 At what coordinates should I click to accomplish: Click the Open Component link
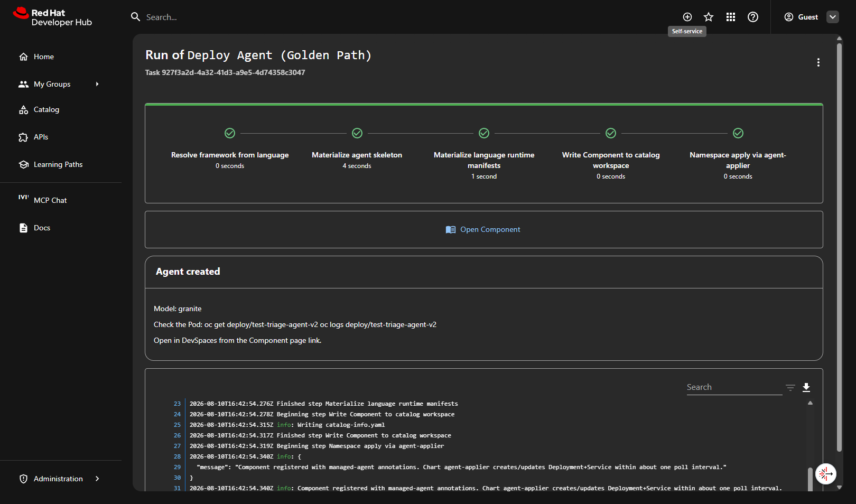tap(490, 229)
